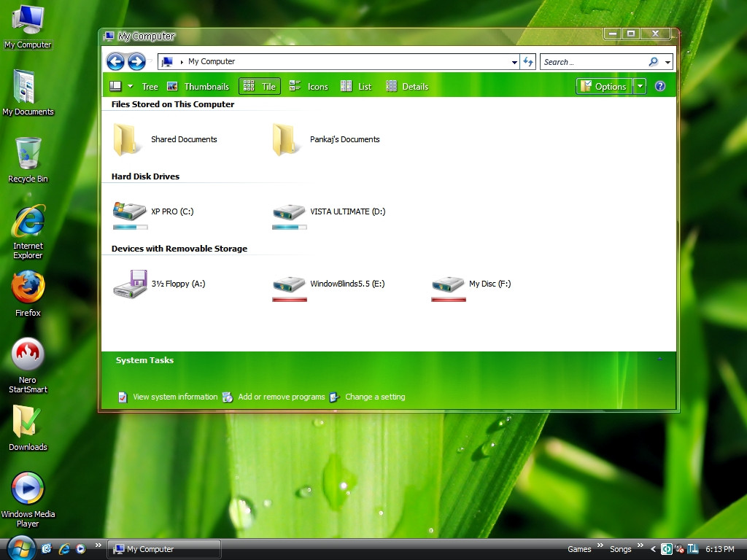The image size is (747, 560).
Task: Click the refresh arrows beside the address bar
Action: click(528, 61)
